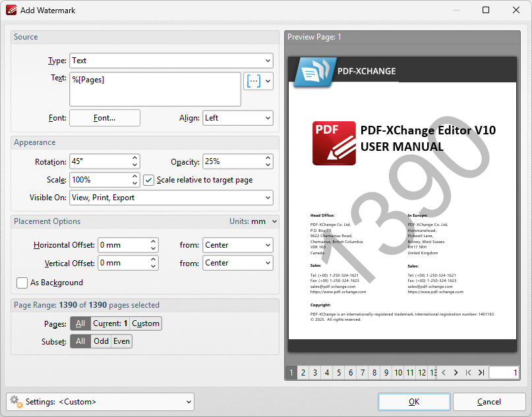Confirm watermark with OK button

point(414,402)
